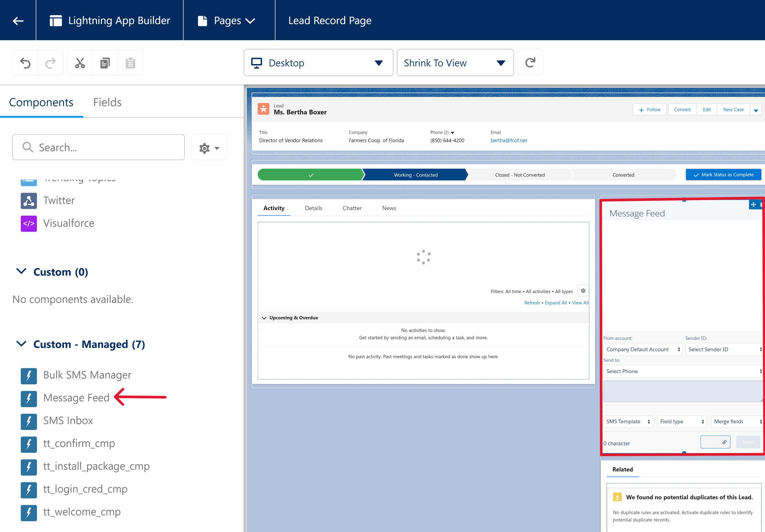Screen dimensions: 765x532
Task: Switch to the Chatter tab
Action: pyautogui.click(x=352, y=208)
